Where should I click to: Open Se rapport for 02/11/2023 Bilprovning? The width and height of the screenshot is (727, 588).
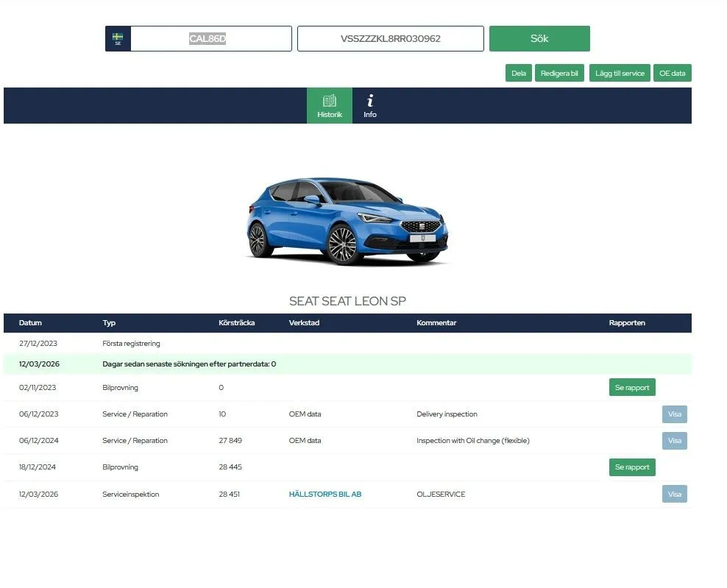click(632, 387)
